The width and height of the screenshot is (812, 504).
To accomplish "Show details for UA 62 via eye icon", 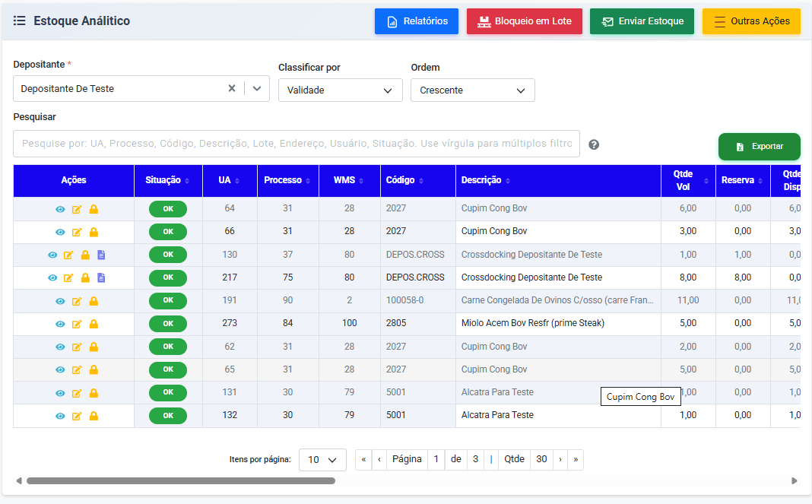I will tap(60, 347).
